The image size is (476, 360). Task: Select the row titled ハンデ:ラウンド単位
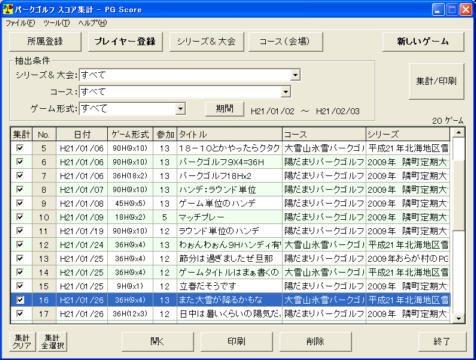[230, 189]
